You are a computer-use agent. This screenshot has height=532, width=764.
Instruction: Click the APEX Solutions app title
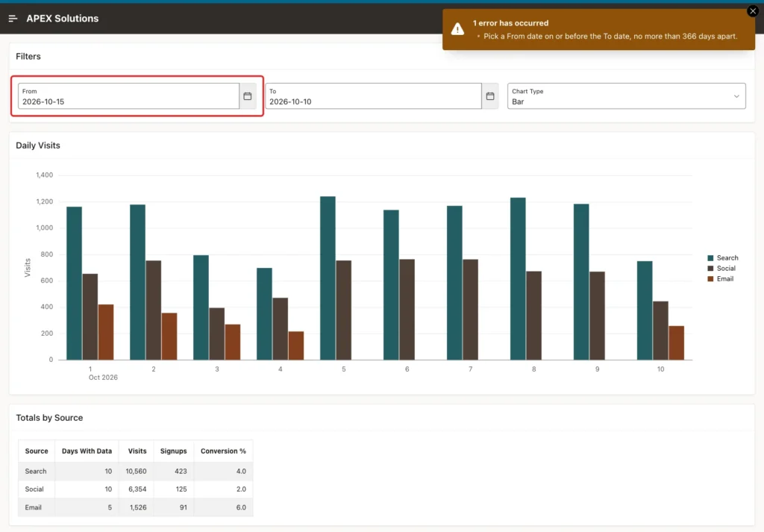(x=63, y=19)
